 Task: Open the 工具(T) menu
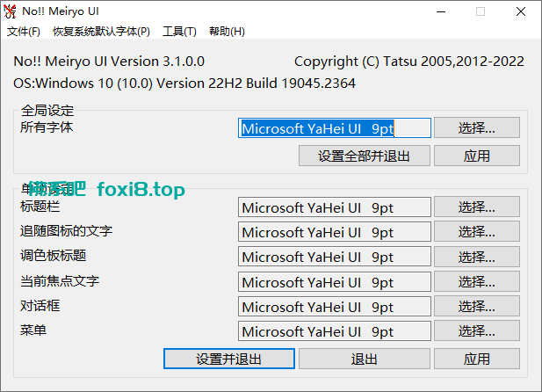coord(179,32)
